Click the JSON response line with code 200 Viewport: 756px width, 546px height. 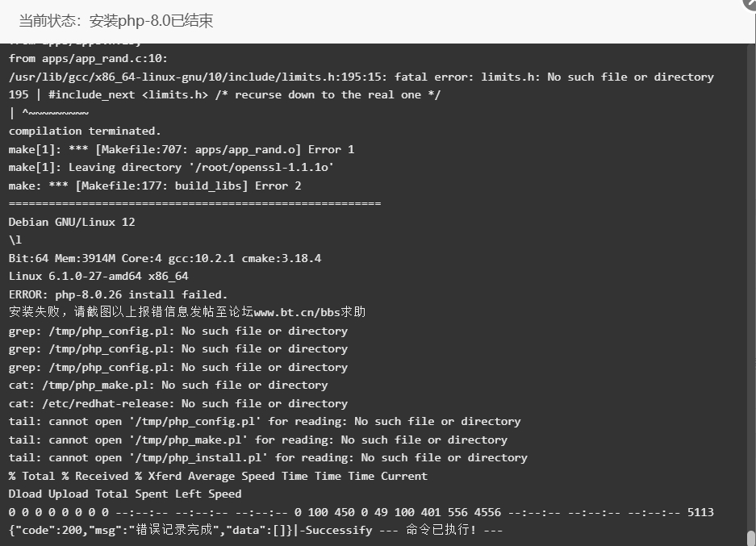256,530
